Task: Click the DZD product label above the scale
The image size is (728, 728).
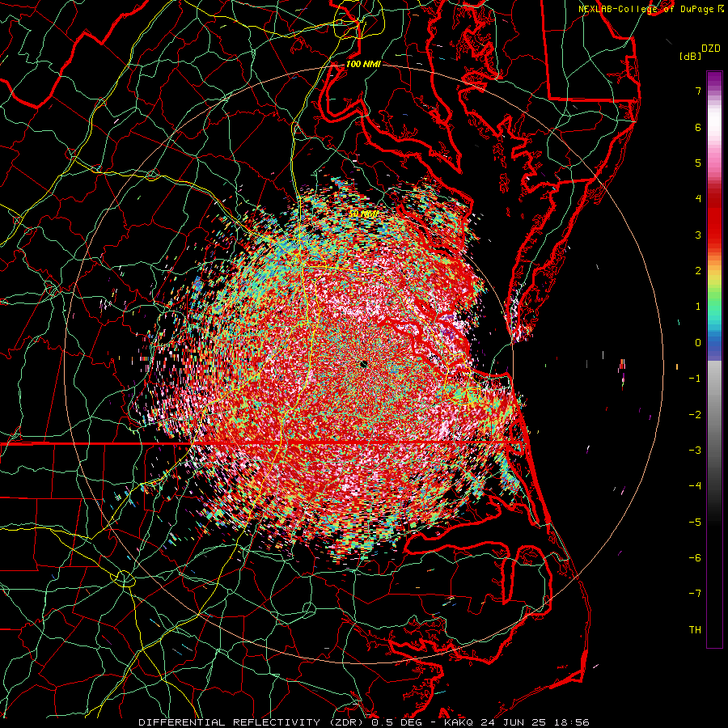Action: 711,49
